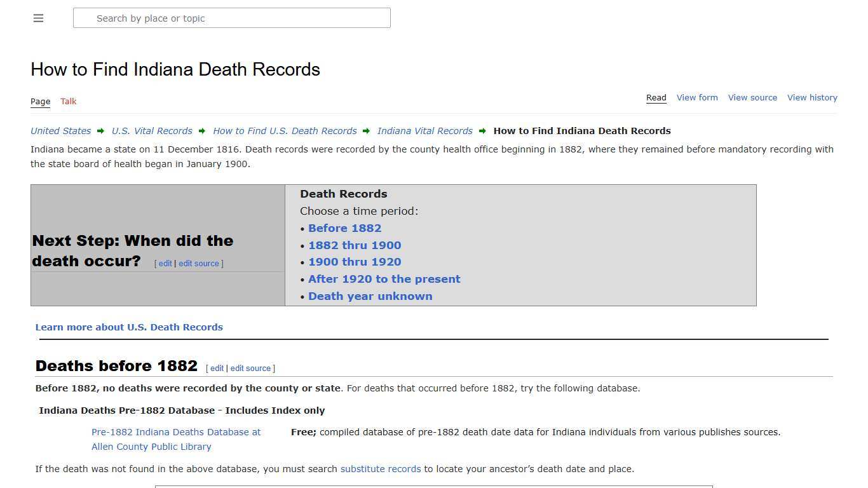Select After 1920 to the present
Screen dimensions: 868x488
384,279
